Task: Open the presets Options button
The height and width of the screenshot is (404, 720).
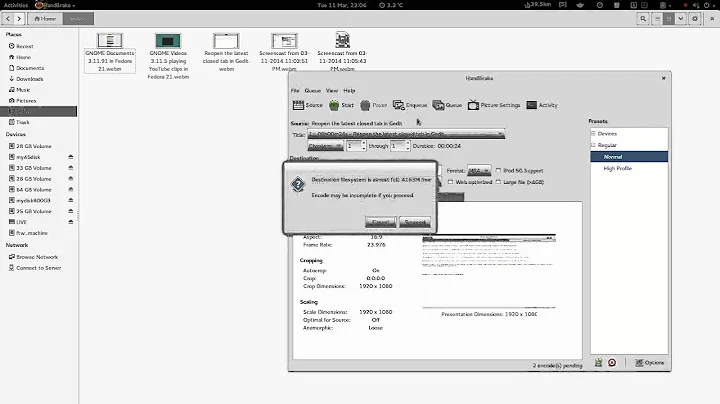Action: (x=650, y=363)
